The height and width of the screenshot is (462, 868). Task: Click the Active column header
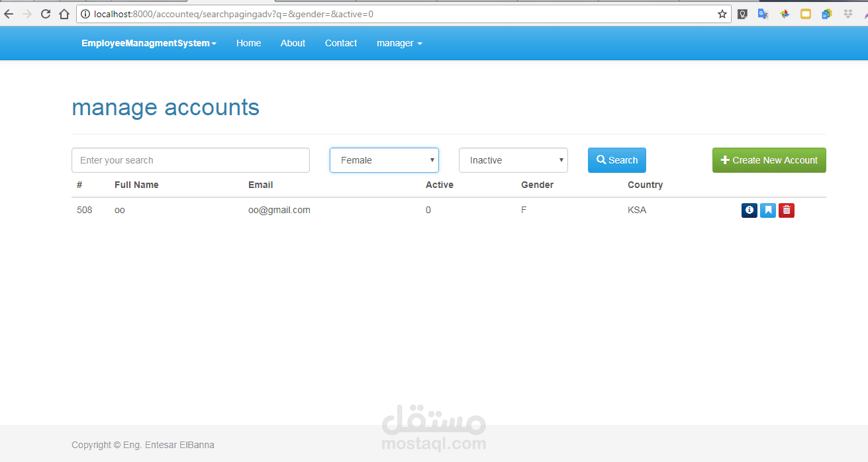coord(440,185)
